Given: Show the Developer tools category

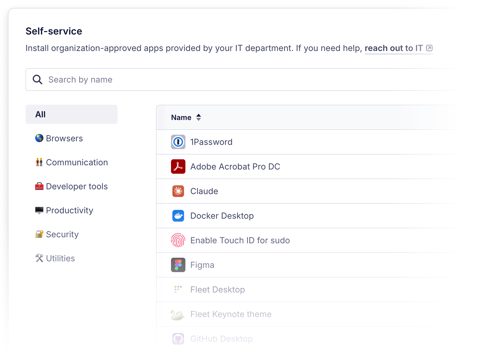Looking at the screenshot, I should pos(77,186).
